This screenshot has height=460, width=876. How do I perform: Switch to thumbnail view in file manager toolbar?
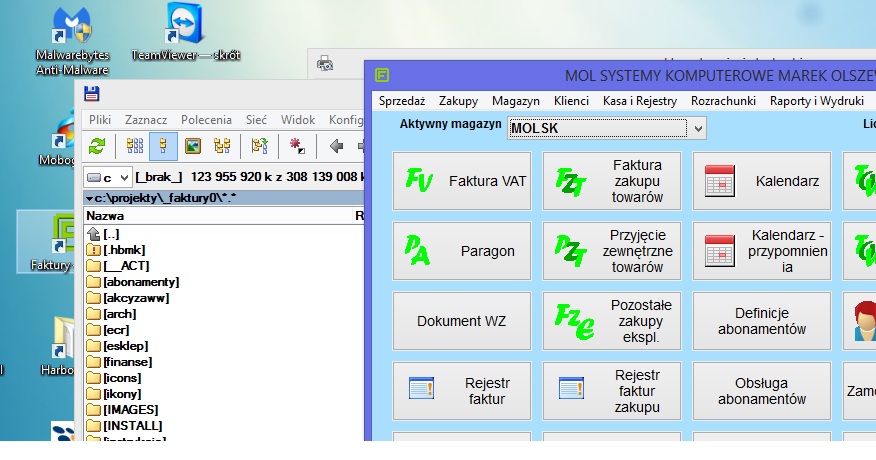pos(193,146)
